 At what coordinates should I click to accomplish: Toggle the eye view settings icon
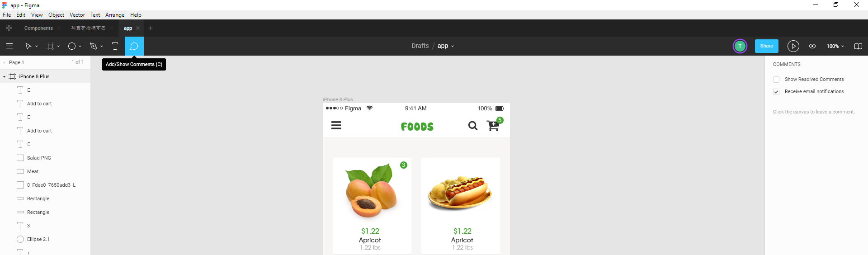(812, 46)
